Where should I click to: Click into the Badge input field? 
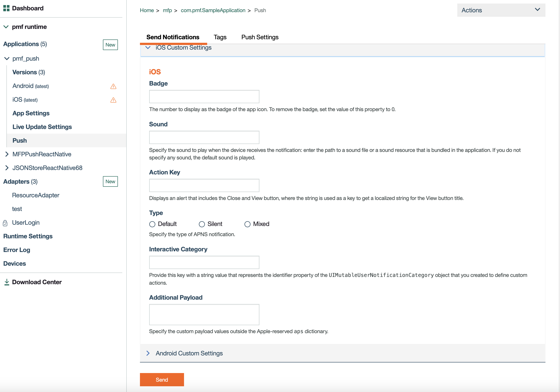pos(204,97)
